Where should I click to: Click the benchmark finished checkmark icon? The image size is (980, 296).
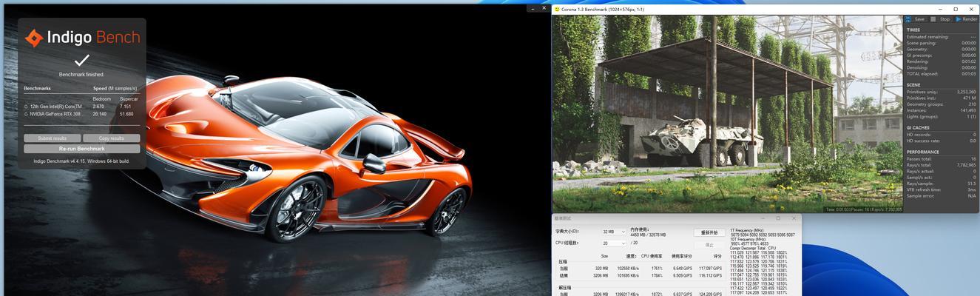point(82,61)
